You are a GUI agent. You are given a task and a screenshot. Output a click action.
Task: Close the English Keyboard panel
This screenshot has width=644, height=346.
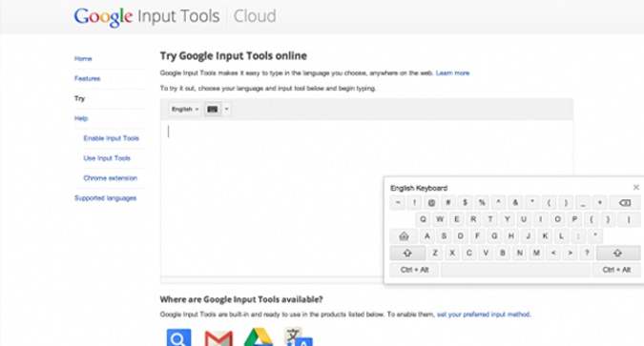pyautogui.click(x=635, y=187)
